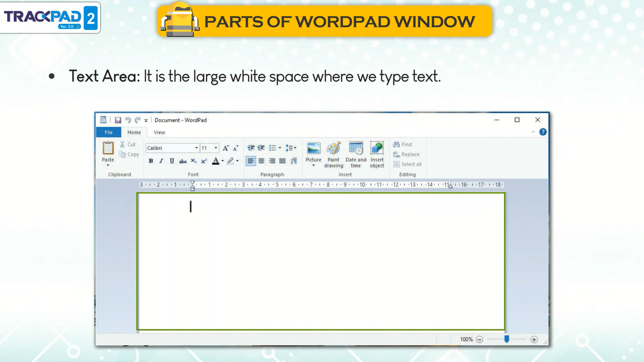Toggle Superscript formatting
This screenshot has height=362, width=644.
204,161
